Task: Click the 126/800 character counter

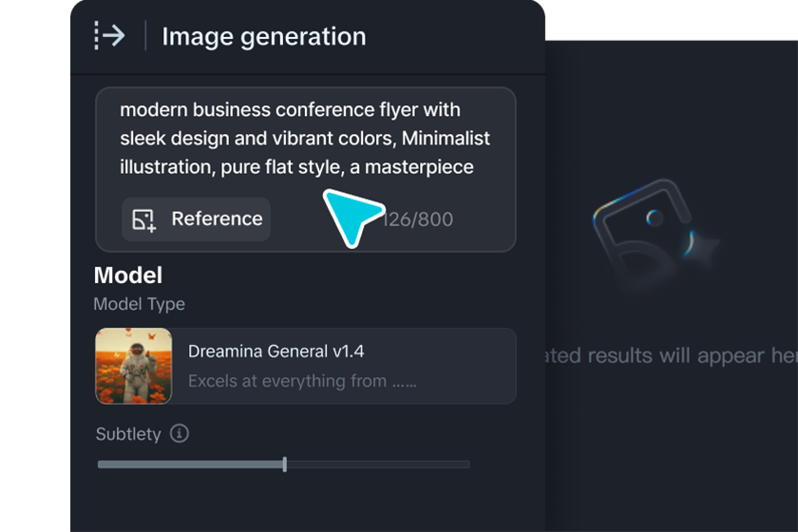Action: (420, 219)
